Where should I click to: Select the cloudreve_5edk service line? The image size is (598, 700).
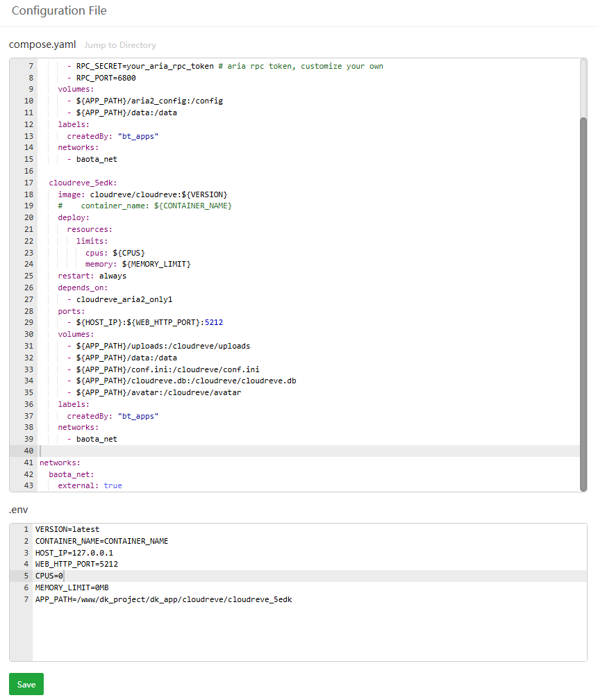[x=83, y=183]
